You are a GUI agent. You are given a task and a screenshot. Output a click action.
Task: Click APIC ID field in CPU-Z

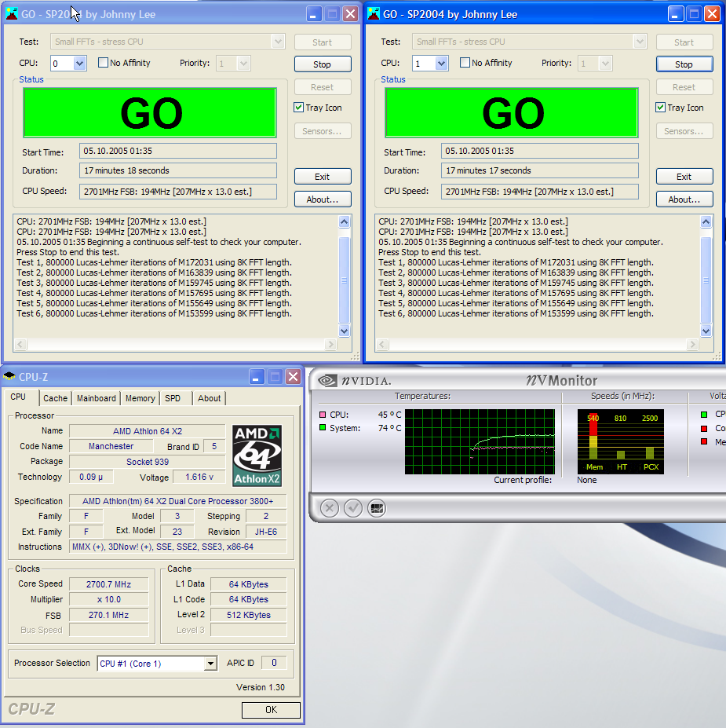coord(274,663)
